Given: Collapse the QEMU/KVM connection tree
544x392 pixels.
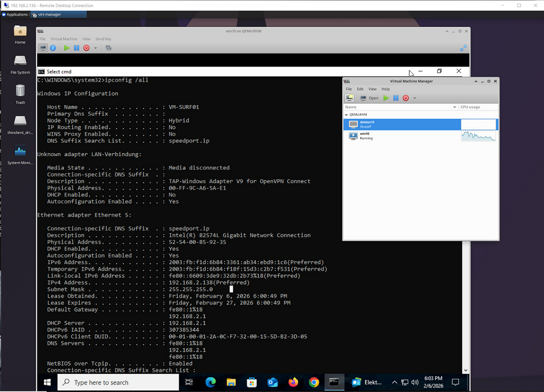Looking at the screenshot, I should 346,114.
